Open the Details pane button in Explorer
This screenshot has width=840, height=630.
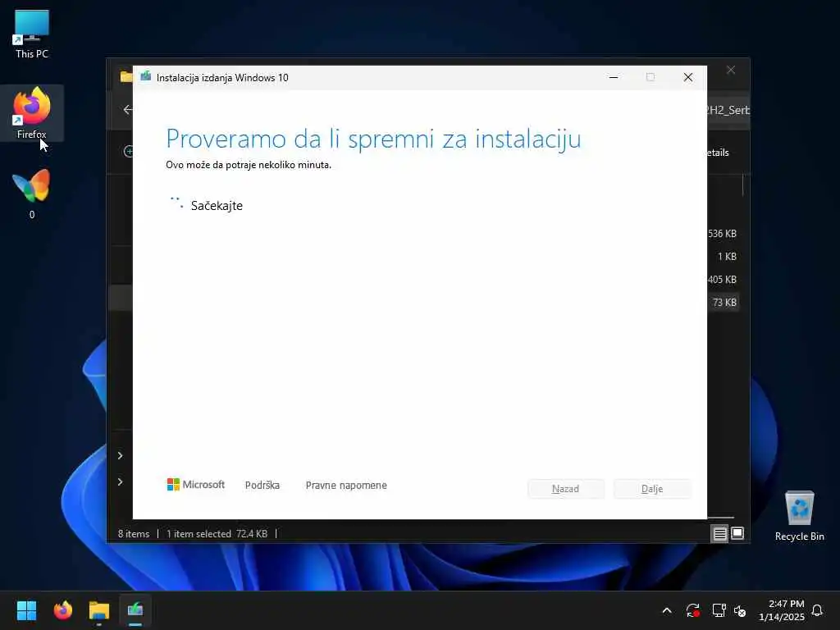[718, 153]
